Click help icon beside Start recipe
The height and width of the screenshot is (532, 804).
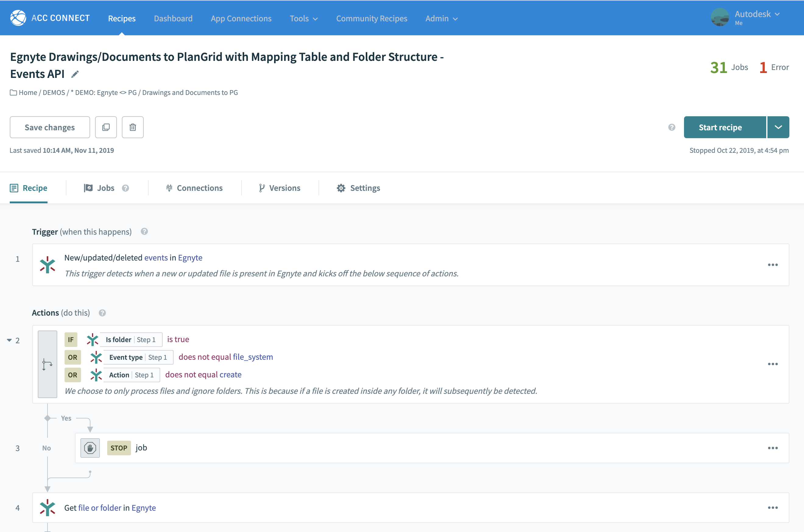point(672,127)
